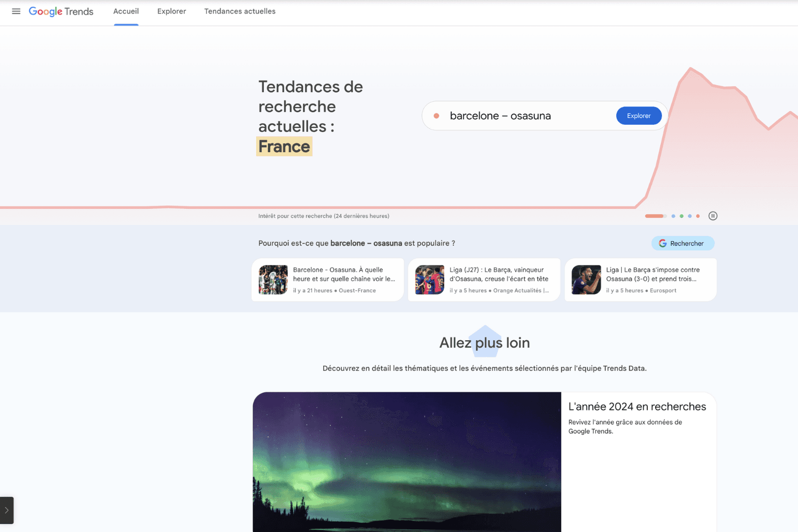The width and height of the screenshot is (798, 532).
Task: Jump to the green carousel dot
Action: click(x=682, y=216)
